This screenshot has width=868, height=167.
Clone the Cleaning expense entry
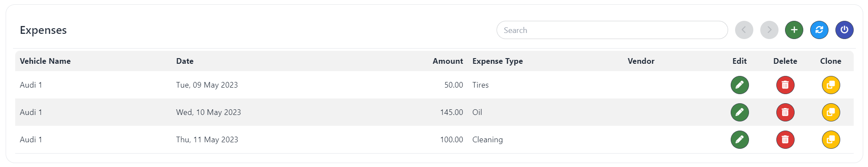pyautogui.click(x=831, y=140)
